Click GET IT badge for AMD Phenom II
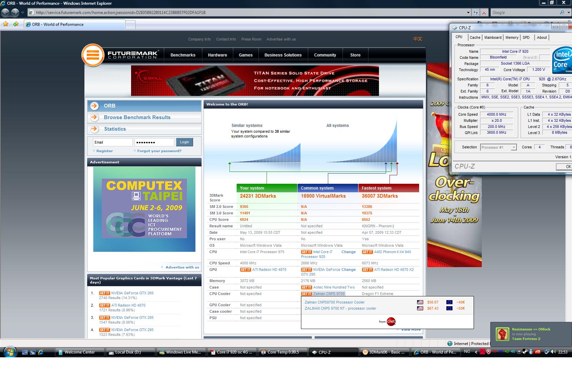 [367, 252]
